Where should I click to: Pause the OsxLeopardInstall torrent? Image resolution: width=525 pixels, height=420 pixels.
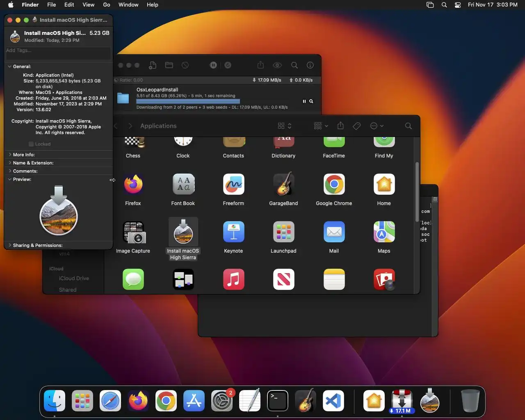[x=304, y=101]
